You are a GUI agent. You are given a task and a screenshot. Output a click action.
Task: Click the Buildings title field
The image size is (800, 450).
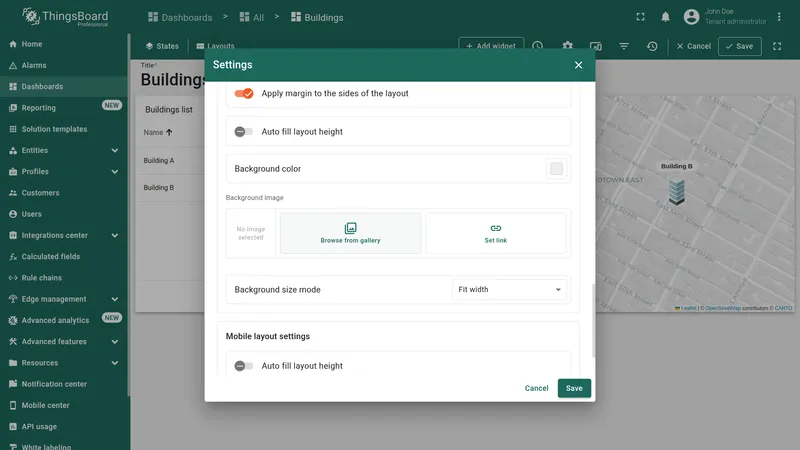coord(173,80)
